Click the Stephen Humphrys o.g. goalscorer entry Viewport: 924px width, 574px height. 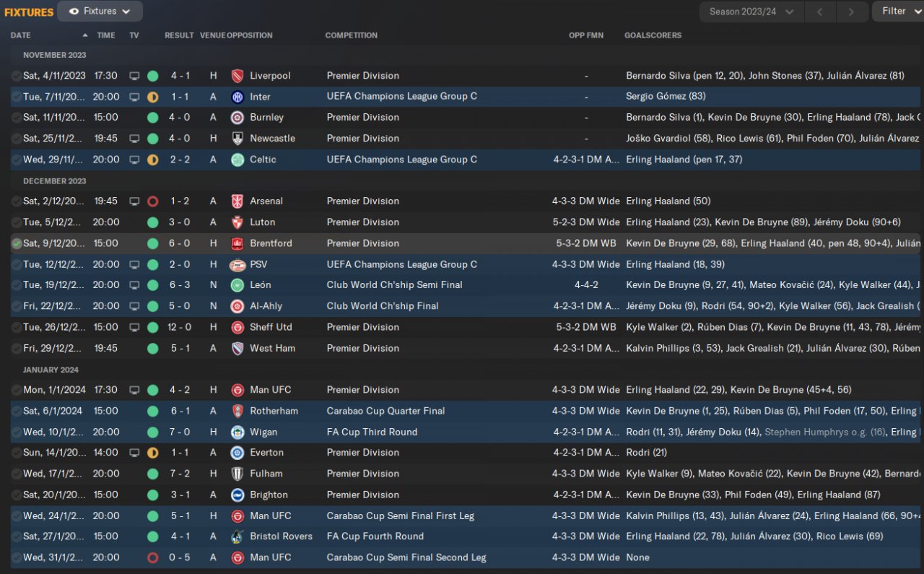824,432
